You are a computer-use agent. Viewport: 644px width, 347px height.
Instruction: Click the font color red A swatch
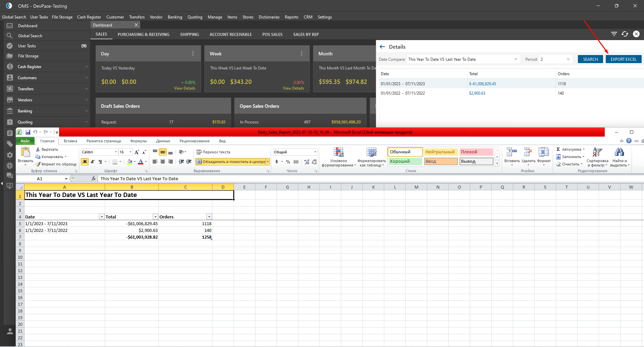coord(141,162)
